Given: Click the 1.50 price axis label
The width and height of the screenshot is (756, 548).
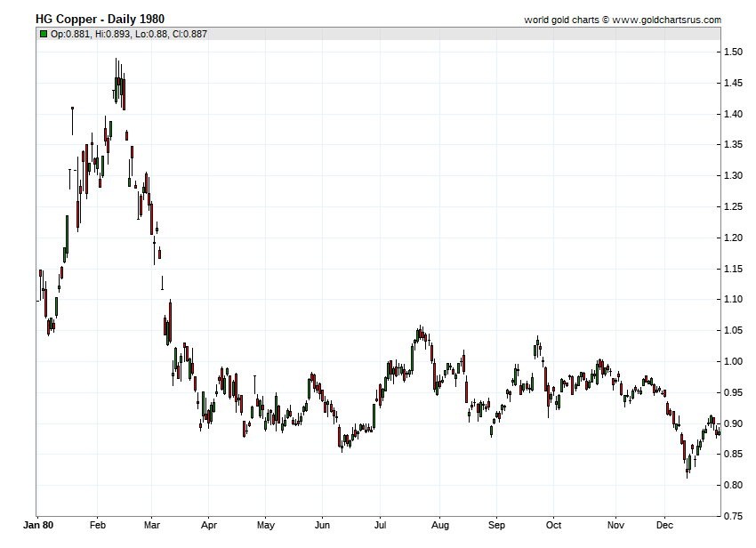Looking at the screenshot, I should click(733, 52).
